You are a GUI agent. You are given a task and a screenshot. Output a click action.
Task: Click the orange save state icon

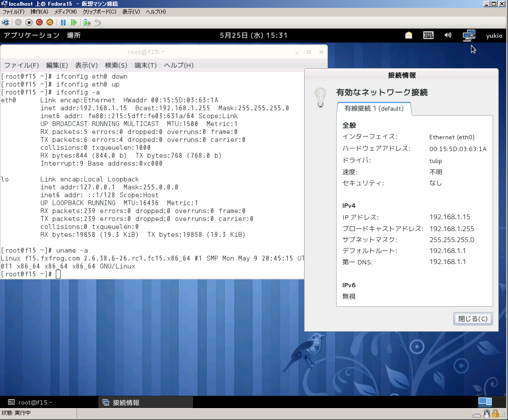50,22
